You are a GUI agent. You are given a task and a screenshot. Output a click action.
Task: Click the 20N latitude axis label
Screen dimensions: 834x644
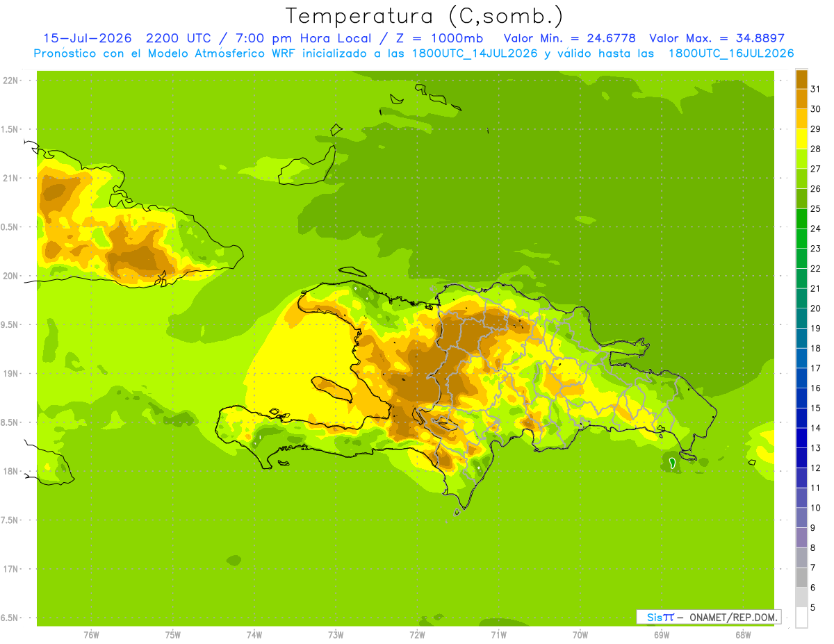pos(11,276)
